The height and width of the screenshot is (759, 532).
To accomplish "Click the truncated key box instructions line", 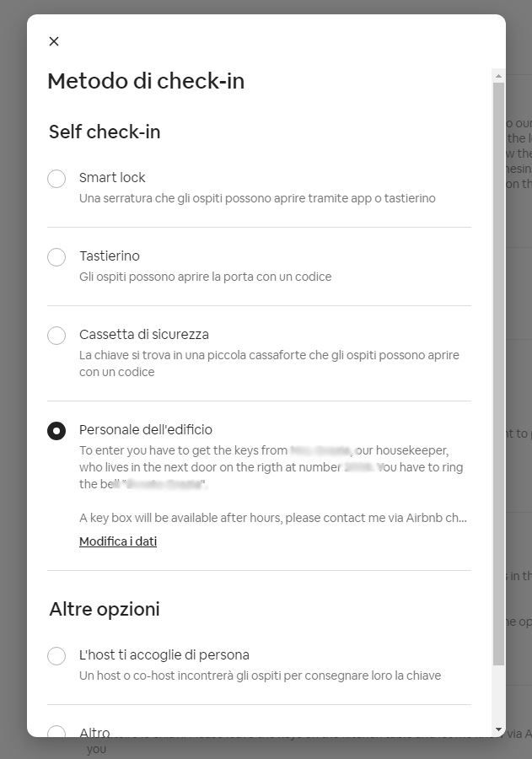I will (272, 518).
